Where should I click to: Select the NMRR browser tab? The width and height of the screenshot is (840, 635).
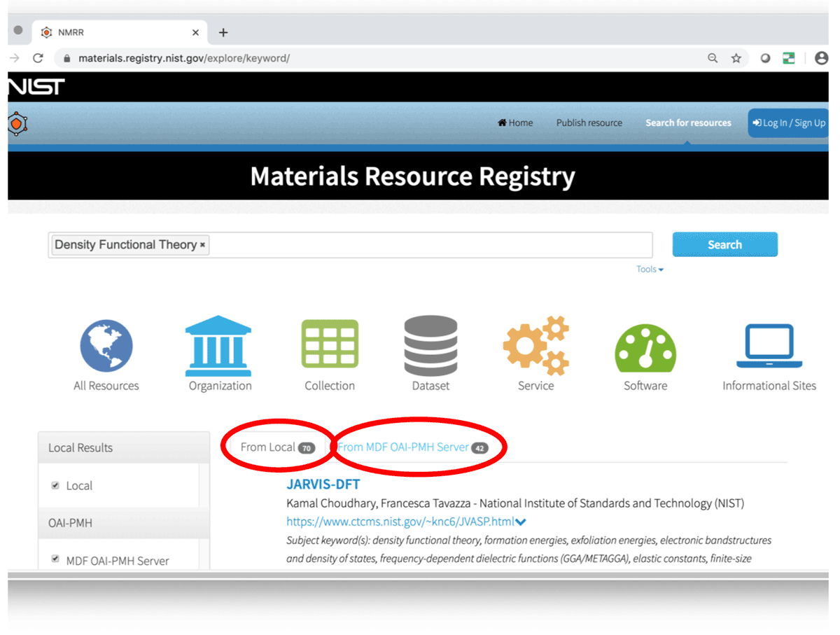[120, 32]
